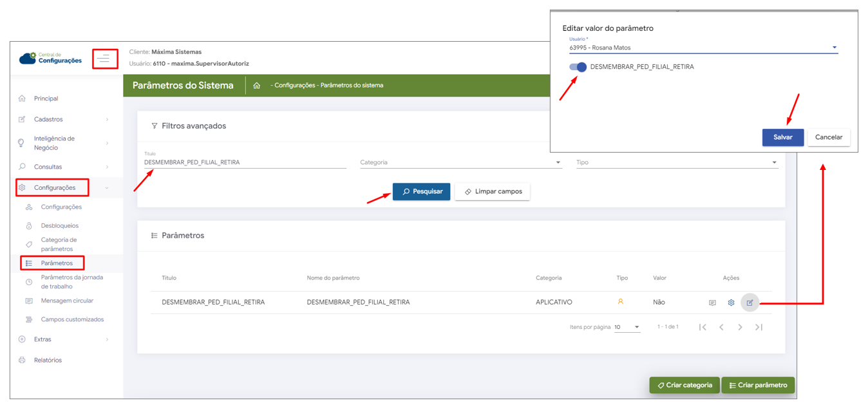The image size is (868, 403).
Task: Go to the previous page arrow
Action: click(721, 328)
